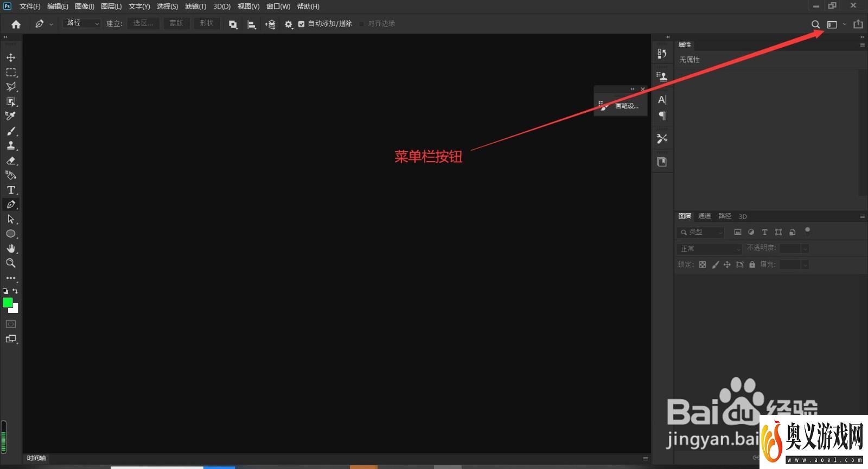The height and width of the screenshot is (469, 868).
Task: Open path alignment options
Action: [252, 24]
